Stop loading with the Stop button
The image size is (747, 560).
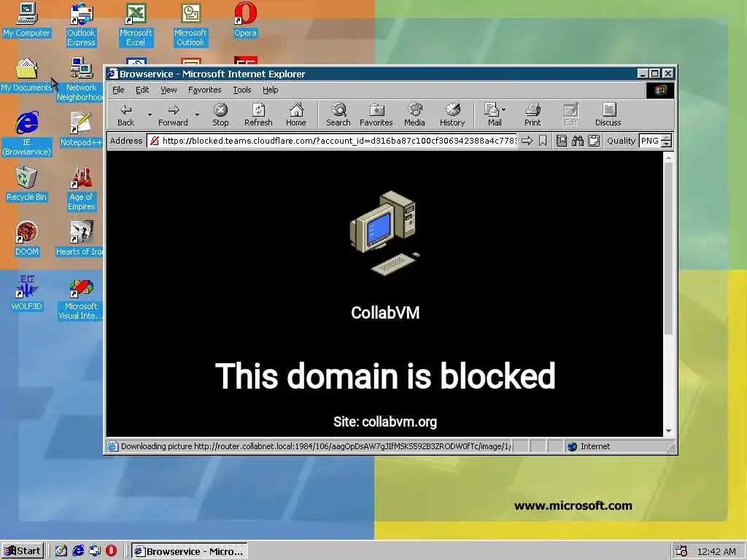pos(220,114)
